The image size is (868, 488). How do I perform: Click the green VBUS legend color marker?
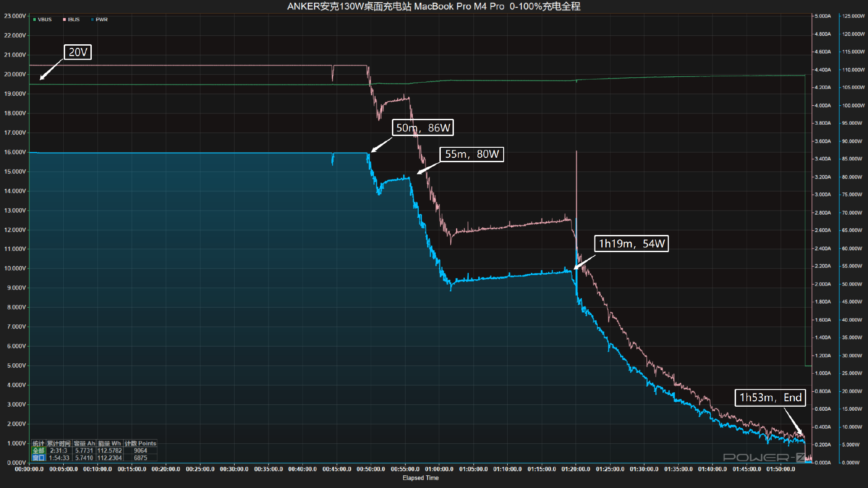click(34, 19)
